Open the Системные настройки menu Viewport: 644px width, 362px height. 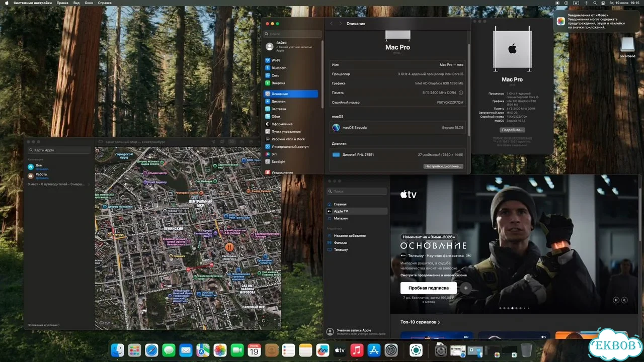coord(32,3)
